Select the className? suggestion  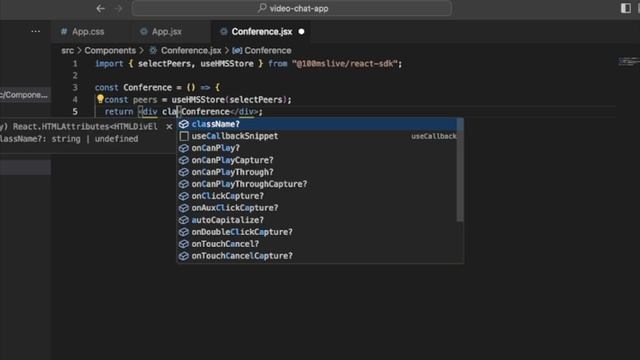pos(318,124)
